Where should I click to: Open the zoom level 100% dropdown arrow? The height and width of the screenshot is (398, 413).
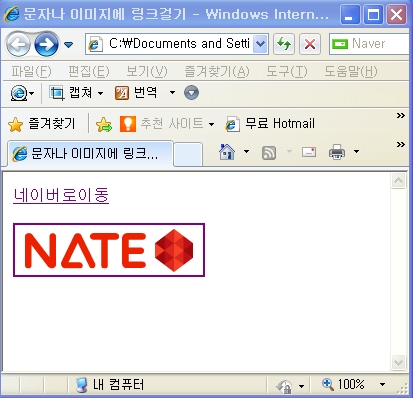(x=382, y=385)
